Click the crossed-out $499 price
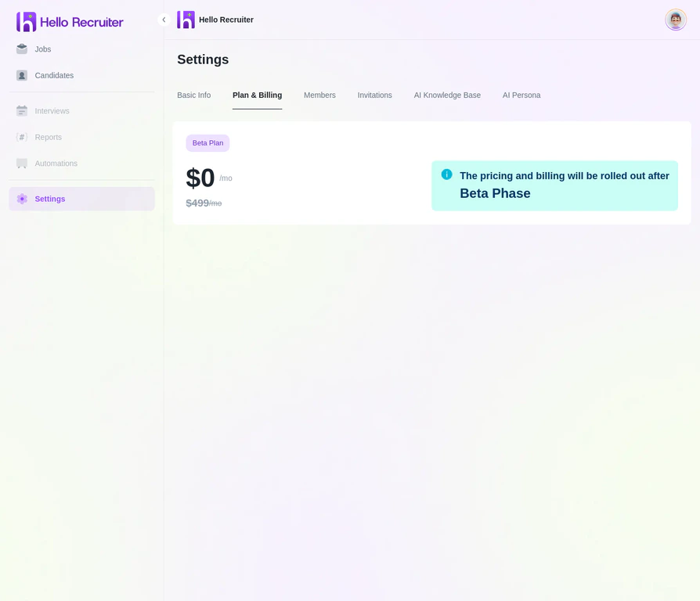This screenshot has width=700, height=601. coord(199,203)
